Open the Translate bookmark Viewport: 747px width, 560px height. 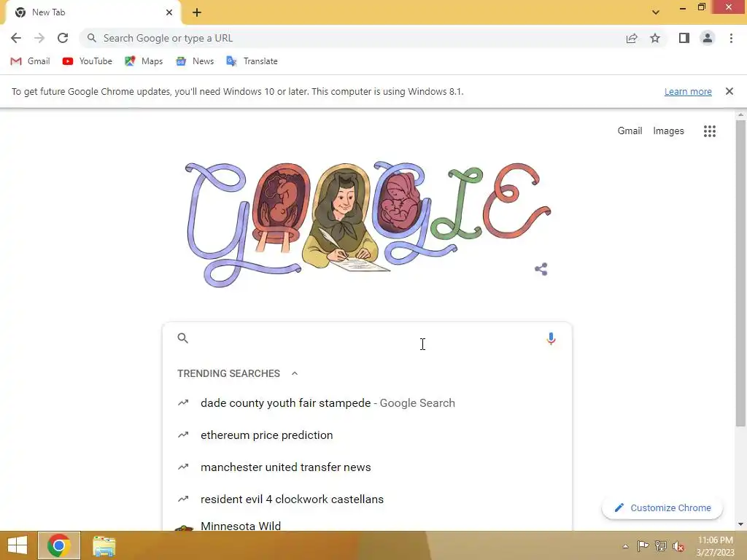(252, 61)
